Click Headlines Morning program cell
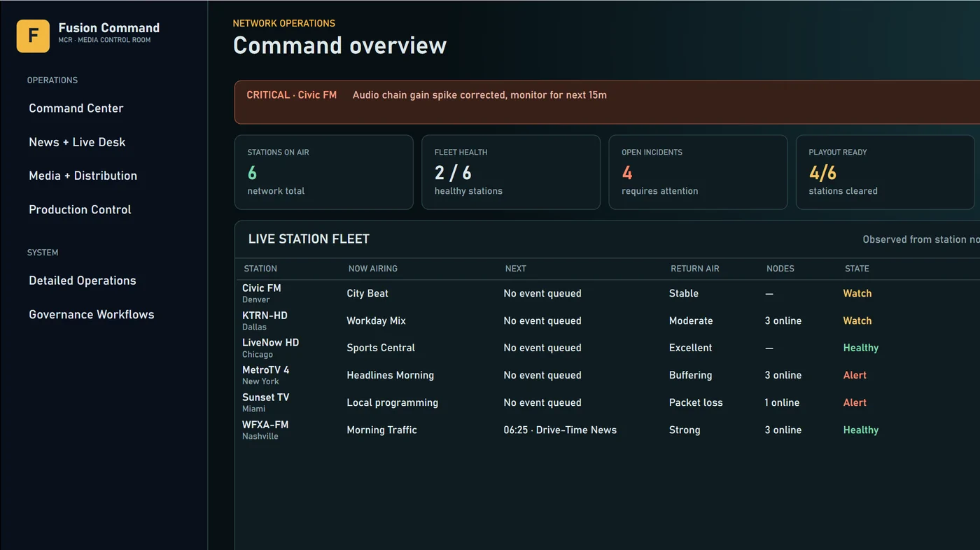Screen dimensions: 980x550 pos(391,375)
